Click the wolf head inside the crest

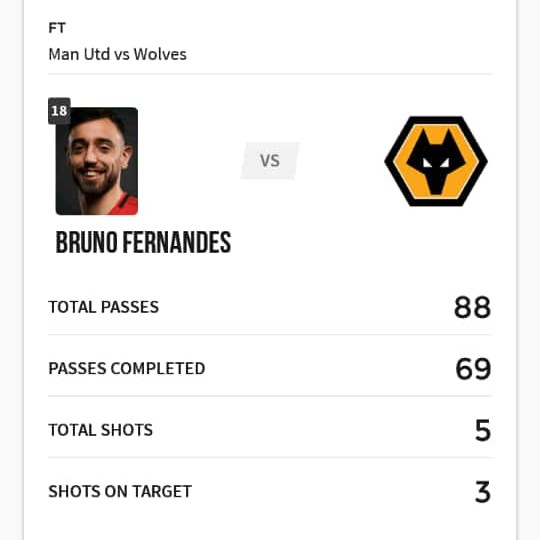pyautogui.click(x=436, y=162)
